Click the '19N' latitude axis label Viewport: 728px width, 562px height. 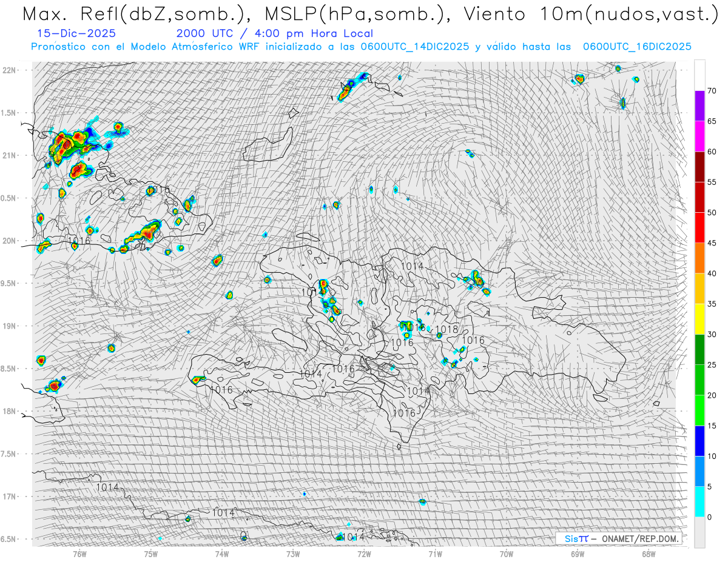(x=9, y=326)
